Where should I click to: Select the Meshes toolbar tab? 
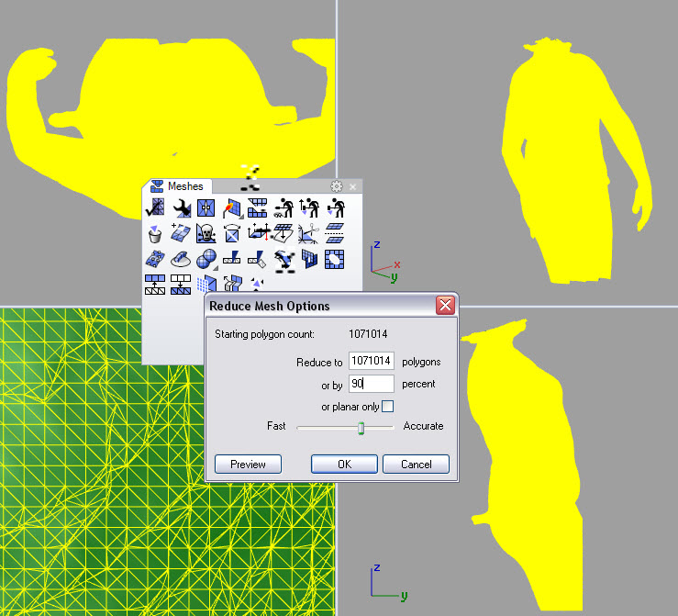pyautogui.click(x=177, y=186)
